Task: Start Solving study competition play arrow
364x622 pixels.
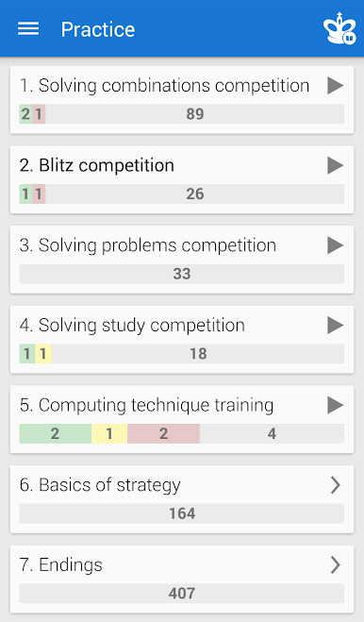Action: (x=335, y=326)
